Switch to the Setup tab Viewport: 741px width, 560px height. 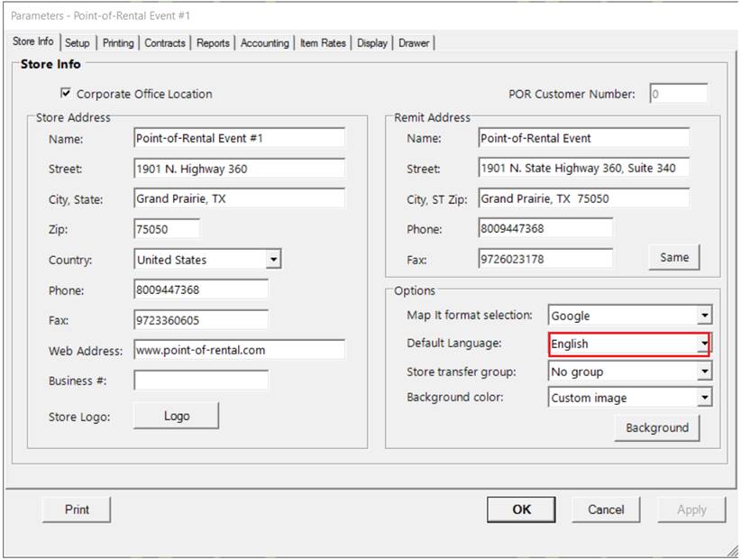[78, 43]
